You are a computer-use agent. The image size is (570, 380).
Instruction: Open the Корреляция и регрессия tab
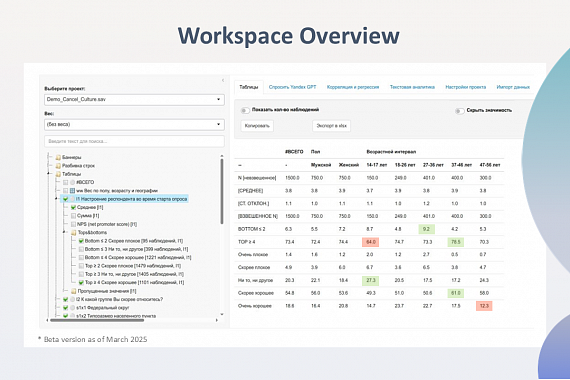point(353,87)
